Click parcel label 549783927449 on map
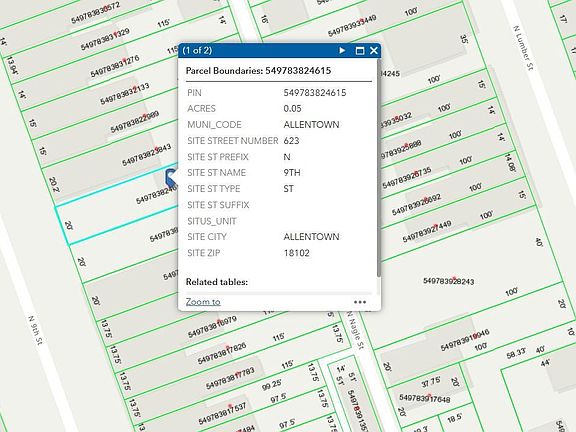 pos(427,231)
